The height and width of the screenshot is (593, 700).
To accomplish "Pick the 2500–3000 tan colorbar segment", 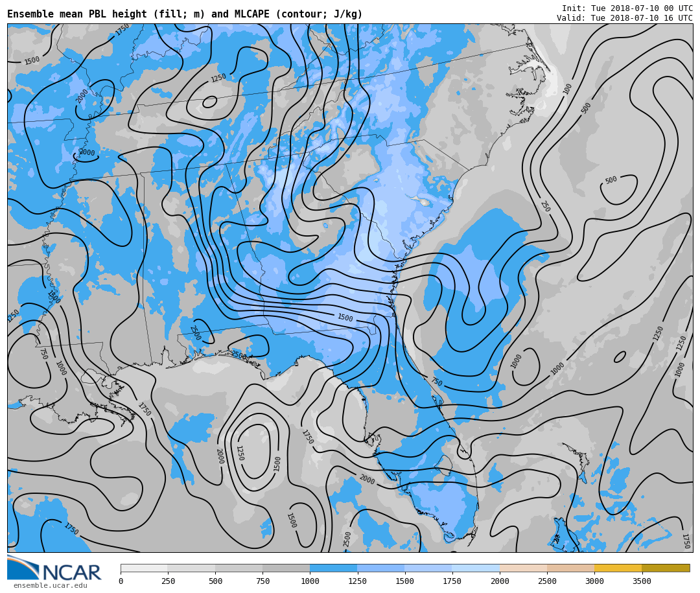I will [570, 568].
